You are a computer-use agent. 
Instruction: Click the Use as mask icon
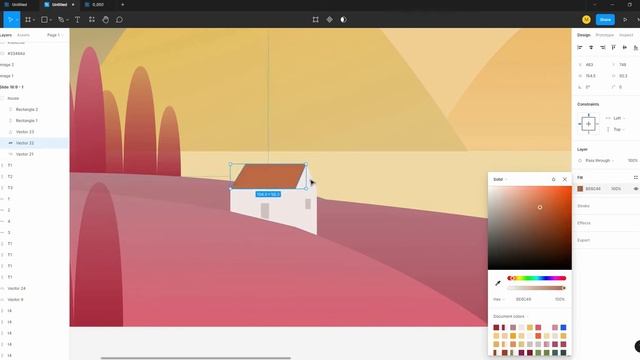343,20
